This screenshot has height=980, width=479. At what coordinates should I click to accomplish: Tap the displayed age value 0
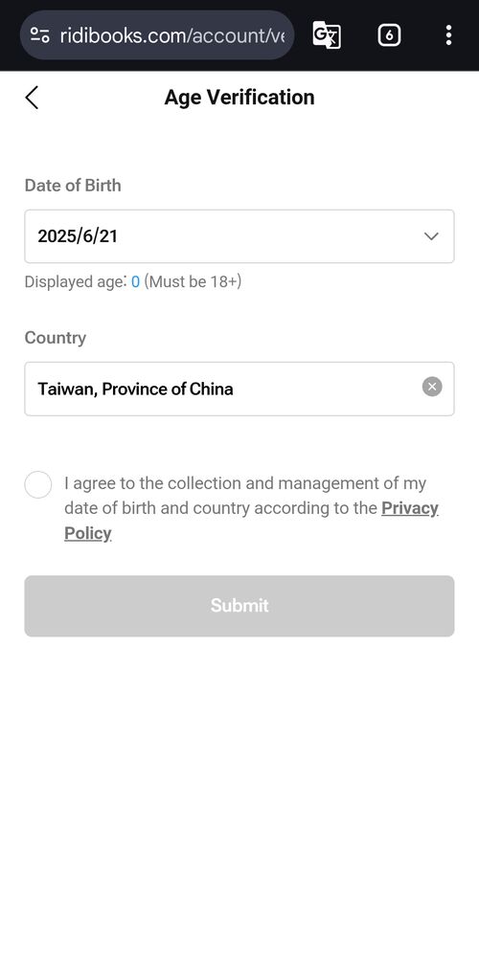(135, 282)
